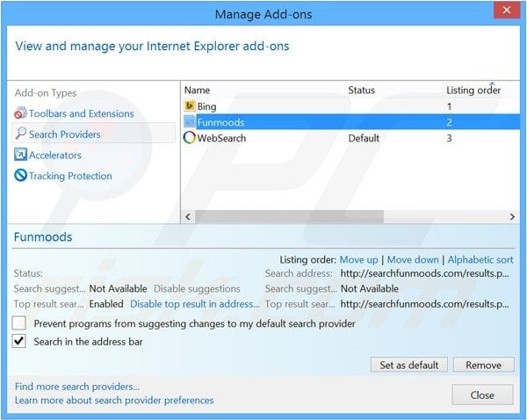
Task: Click the Set as default button
Action: (x=409, y=365)
